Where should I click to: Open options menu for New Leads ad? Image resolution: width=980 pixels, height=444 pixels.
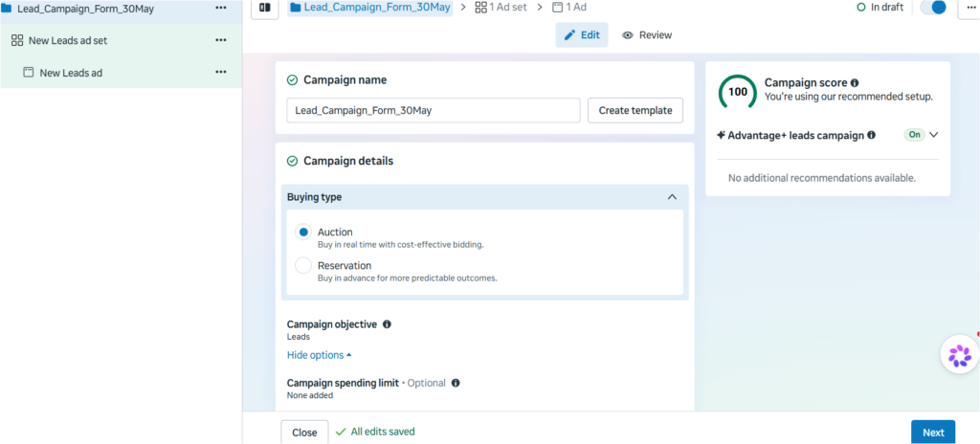[x=221, y=72]
